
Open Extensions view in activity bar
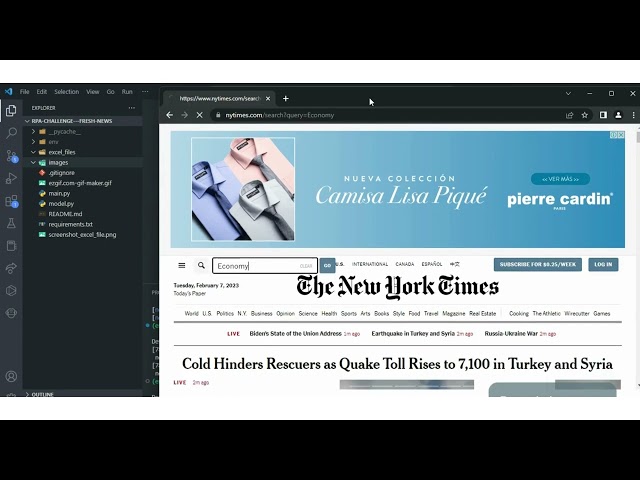(x=11, y=201)
